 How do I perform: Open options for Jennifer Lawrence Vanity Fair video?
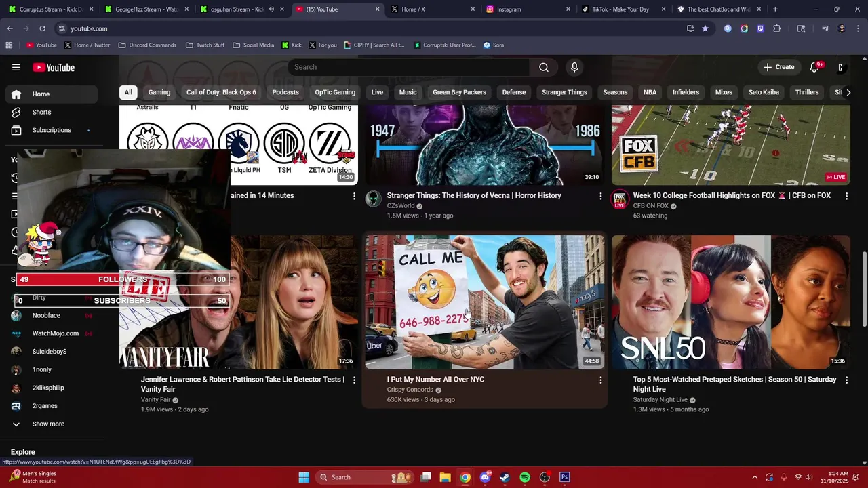(354, 380)
